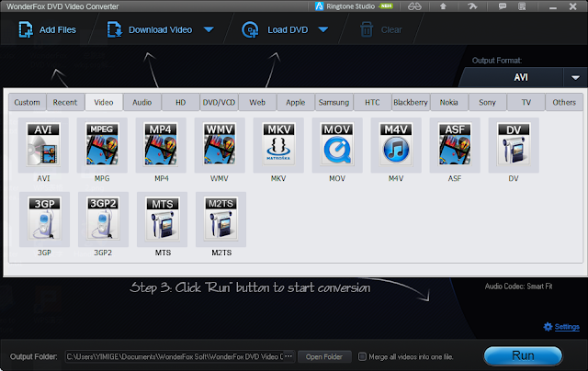This screenshot has height=371, width=588.
Task: Choose the MKV Matroska format
Action: [x=278, y=145]
